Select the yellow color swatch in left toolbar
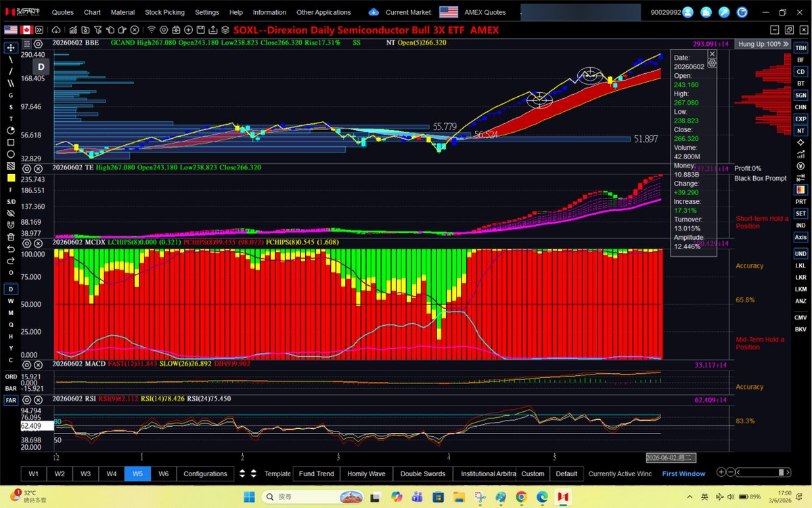 [x=11, y=178]
